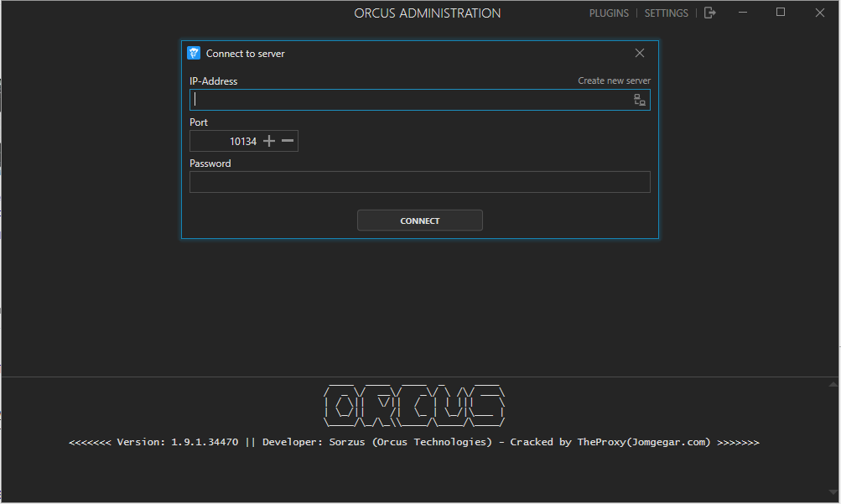Click the version 1.9.1.34470 text line
The image size is (841, 504).
pos(414,442)
